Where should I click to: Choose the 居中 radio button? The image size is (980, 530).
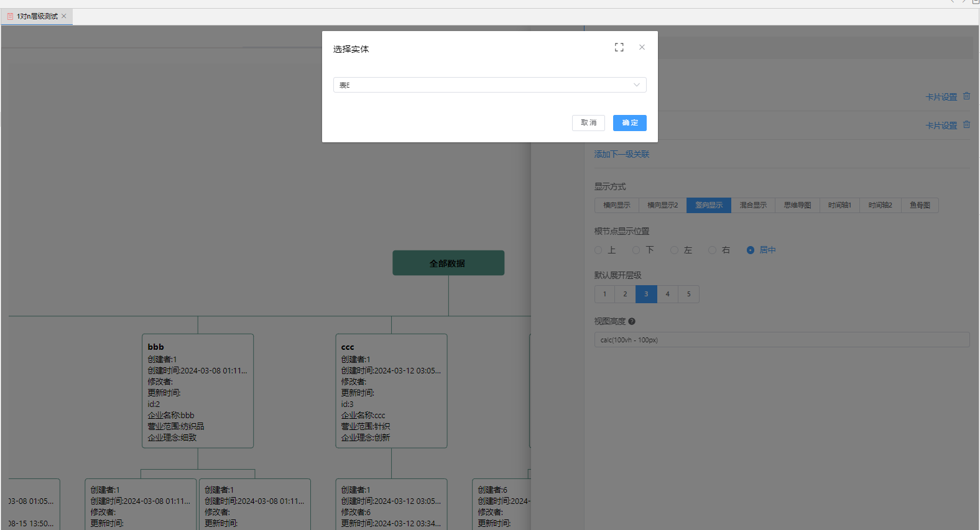[x=751, y=250]
